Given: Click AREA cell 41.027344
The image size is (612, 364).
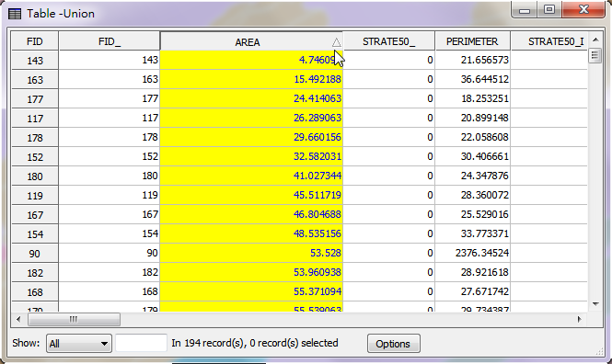Looking at the screenshot, I should click(251, 176).
